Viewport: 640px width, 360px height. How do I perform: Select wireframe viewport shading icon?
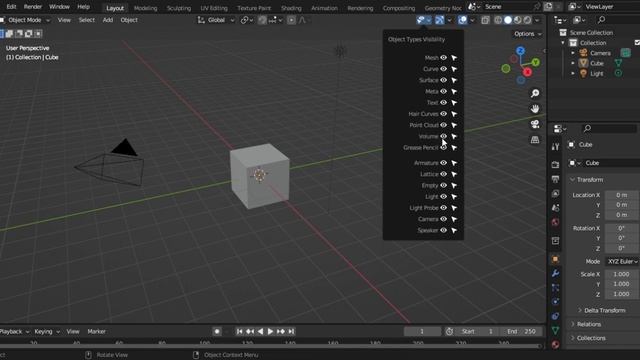(498, 20)
